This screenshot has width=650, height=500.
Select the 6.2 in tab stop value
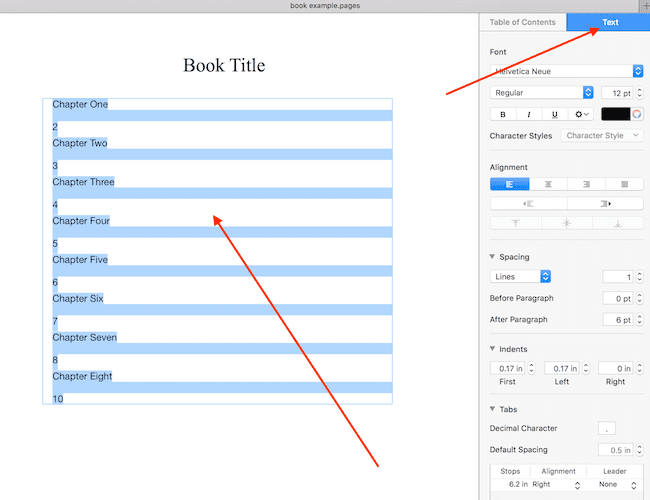pyautogui.click(x=518, y=484)
